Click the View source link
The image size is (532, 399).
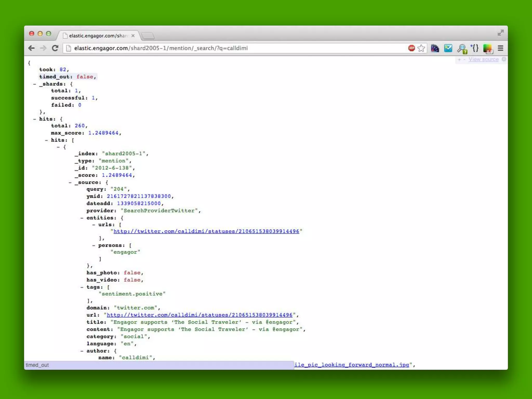[x=483, y=59]
